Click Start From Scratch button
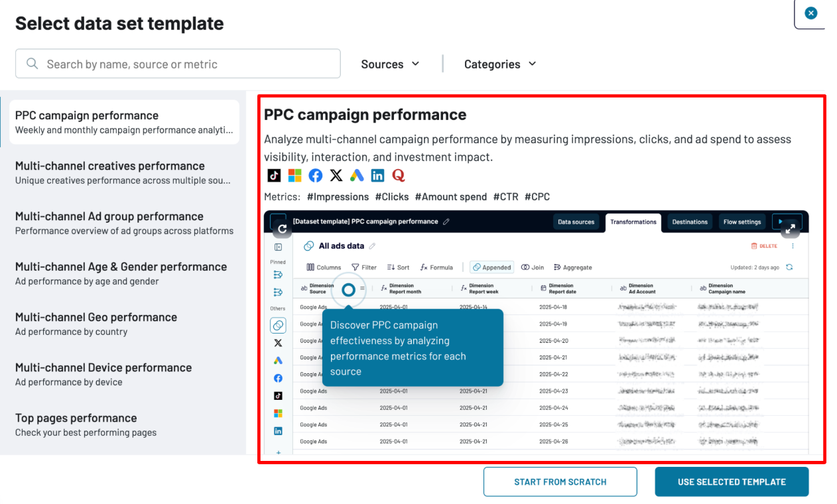This screenshot has width=837, height=504. click(560, 482)
